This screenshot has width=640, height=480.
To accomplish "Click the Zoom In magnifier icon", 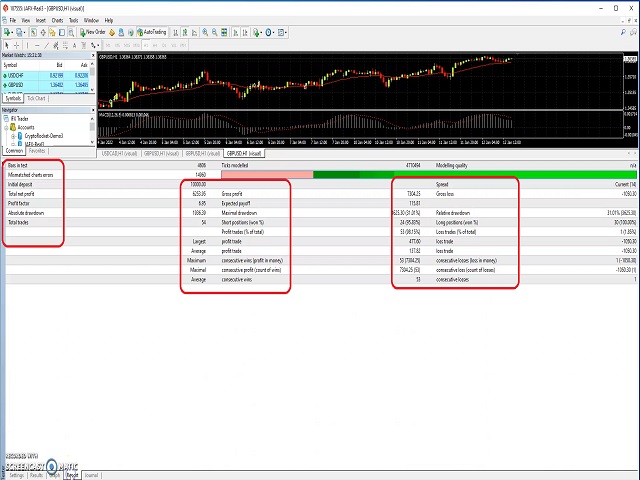I will [205, 32].
